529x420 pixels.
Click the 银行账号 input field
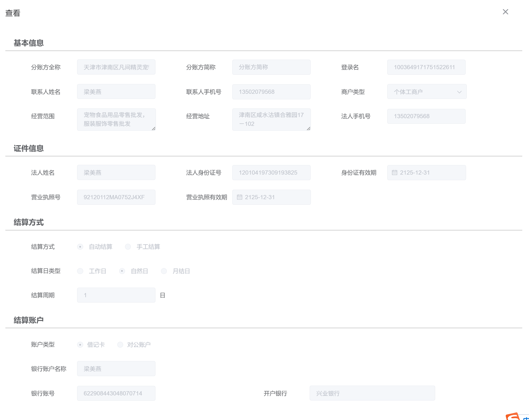(116, 393)
